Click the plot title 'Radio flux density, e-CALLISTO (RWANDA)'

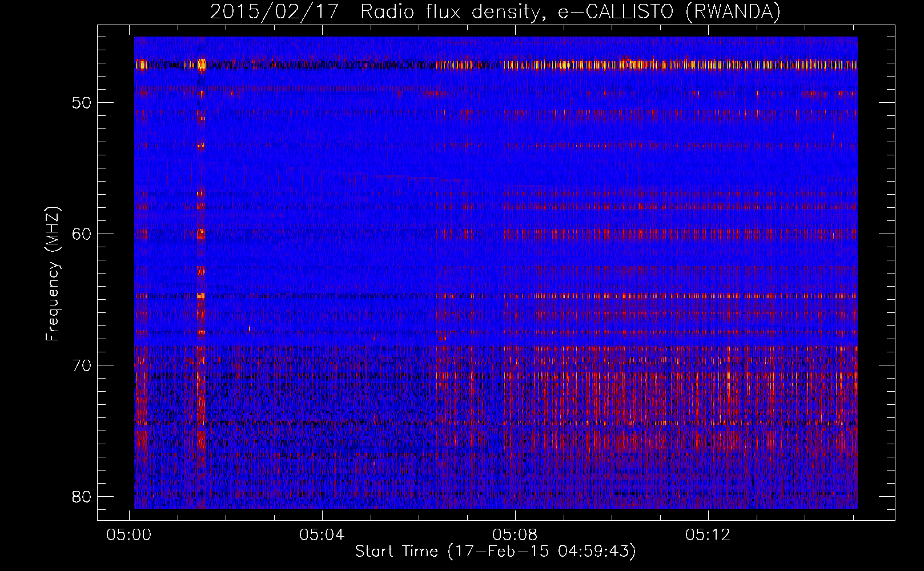[x=571, y=11]
